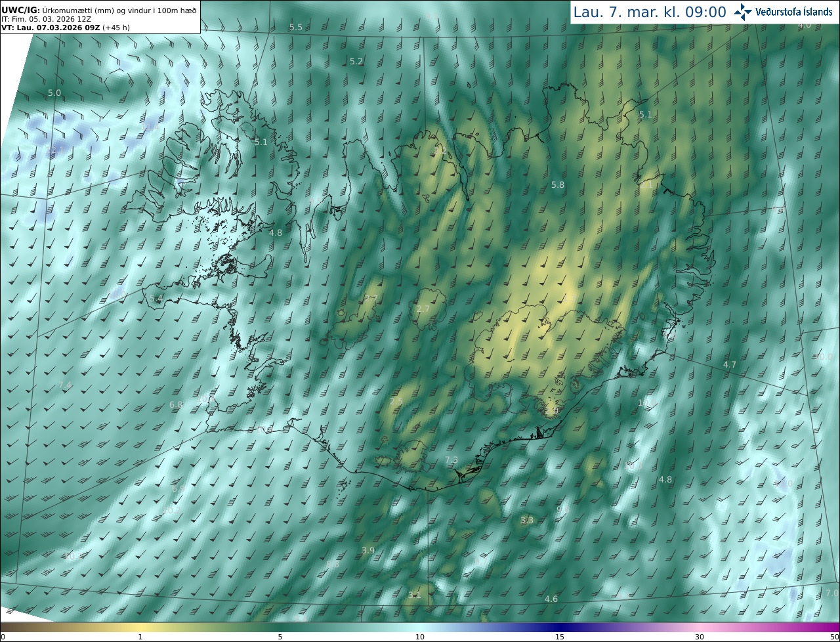Image resolution: width=840 pixels, height=642 pixels.
Task: Click the 5 tick label on color scale
Action: pos(280,637)
